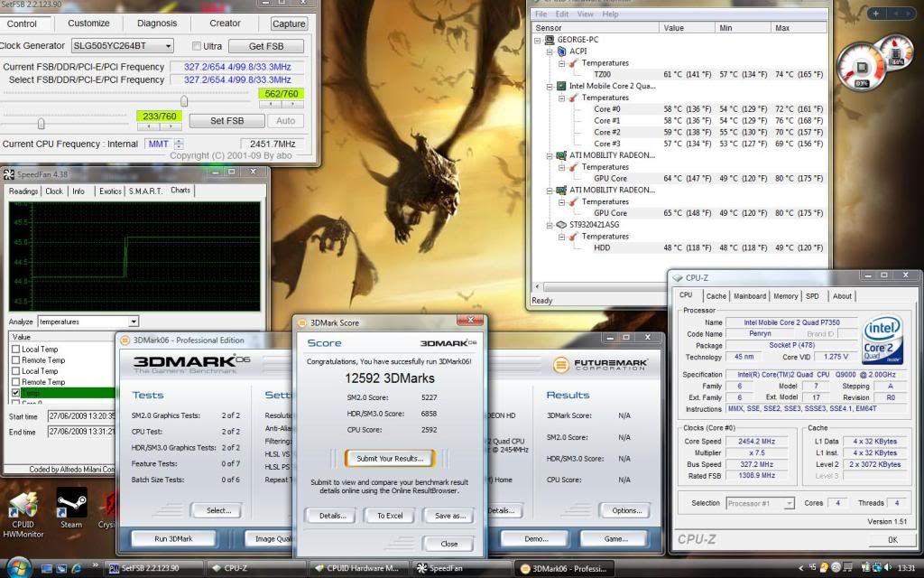Click the Get FSB button

pyautogui.click(x=266, y=46)
